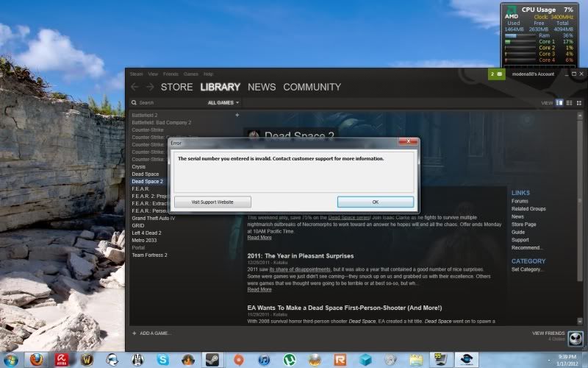588x368 pixels.
Task: Open the Steam menu
Action: (136, 74)
